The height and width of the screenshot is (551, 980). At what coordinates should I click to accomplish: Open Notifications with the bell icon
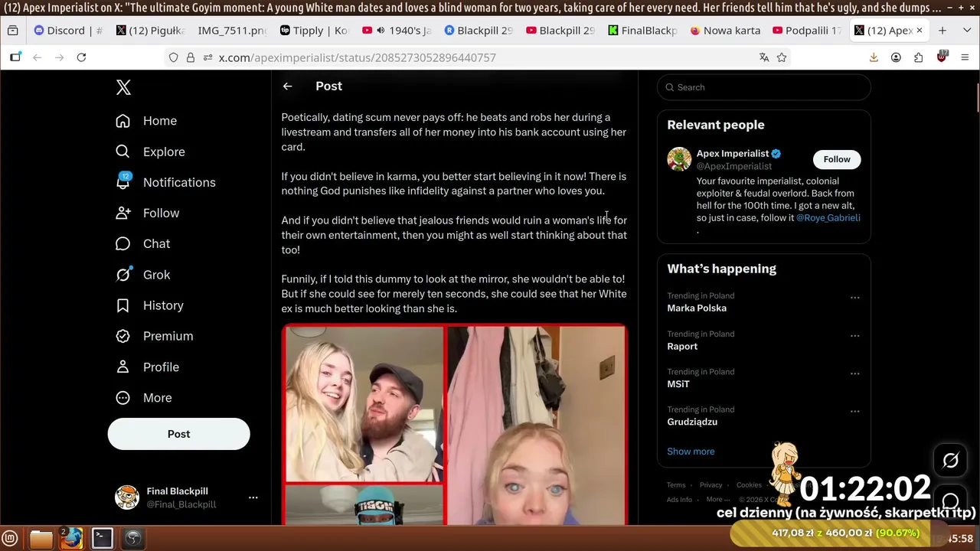[165, 182]
